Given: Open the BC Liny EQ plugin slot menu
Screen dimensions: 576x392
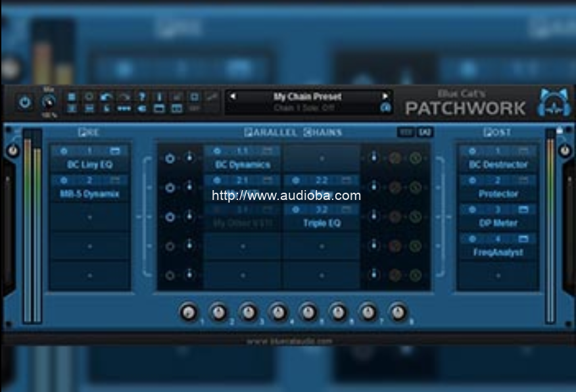Looking at the screenshot, I should point(89,164).
